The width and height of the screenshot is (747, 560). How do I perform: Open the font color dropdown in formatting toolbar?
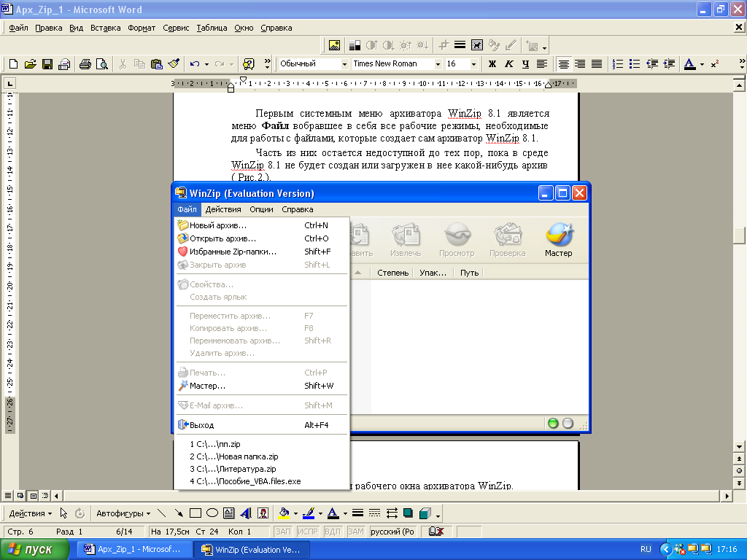coord(703,64)
